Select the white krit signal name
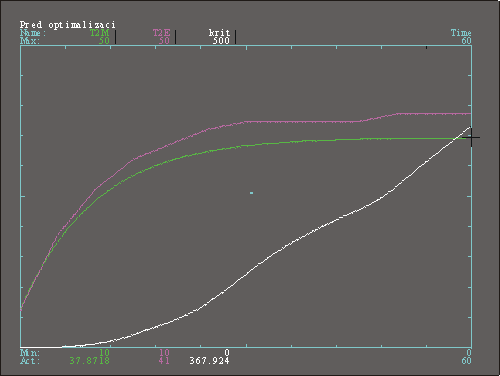 [219, 33]
